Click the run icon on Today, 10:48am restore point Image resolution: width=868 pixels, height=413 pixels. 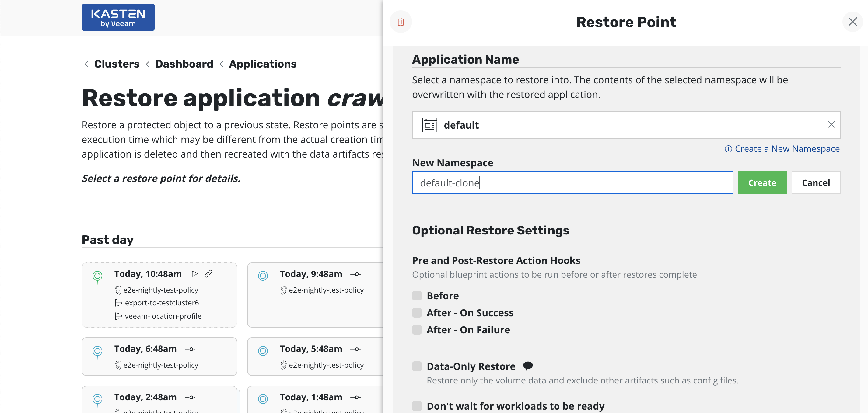coord(195,274)
